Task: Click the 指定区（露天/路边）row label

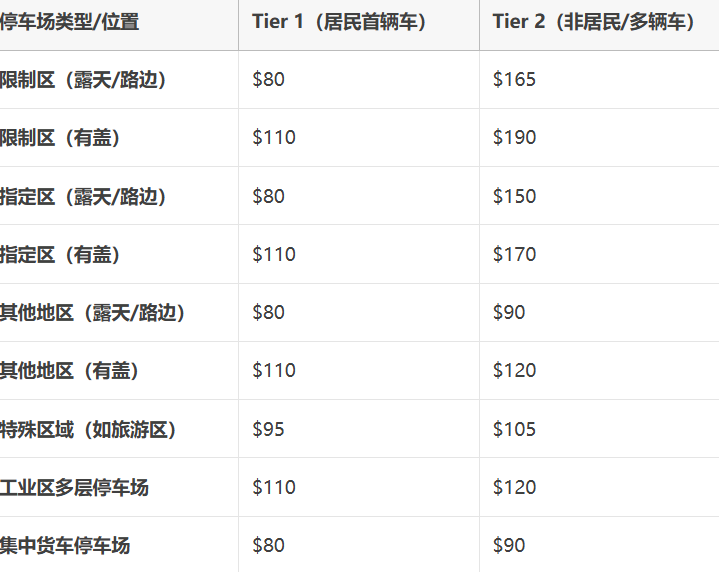Action: pyautogui.click(x=83, y=196)
